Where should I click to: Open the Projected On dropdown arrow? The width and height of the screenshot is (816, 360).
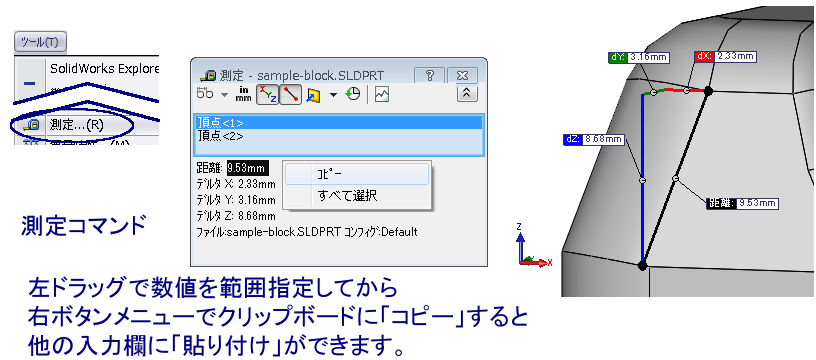(x=333, y=95)
